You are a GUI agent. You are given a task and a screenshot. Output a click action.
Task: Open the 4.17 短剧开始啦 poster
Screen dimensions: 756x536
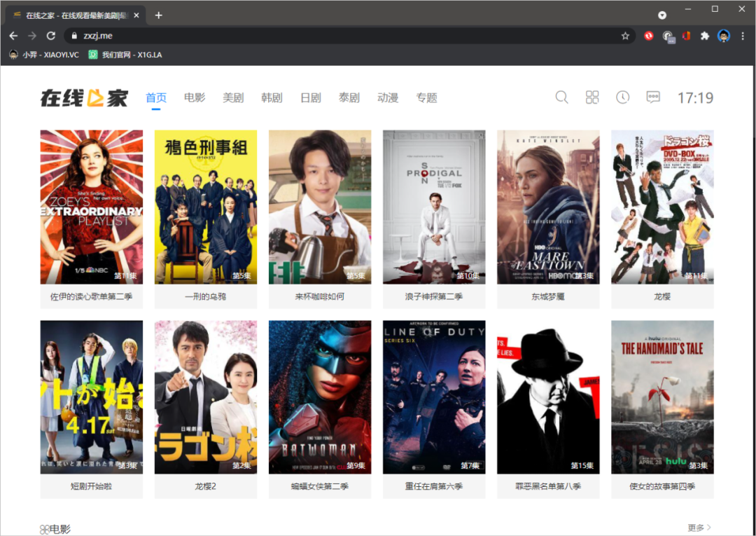(x=92, y=397)
